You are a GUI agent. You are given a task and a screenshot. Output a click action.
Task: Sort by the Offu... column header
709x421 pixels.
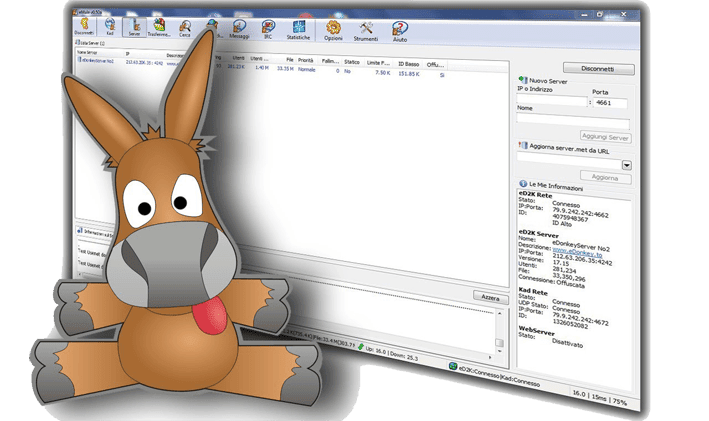[x=435, y=65]
